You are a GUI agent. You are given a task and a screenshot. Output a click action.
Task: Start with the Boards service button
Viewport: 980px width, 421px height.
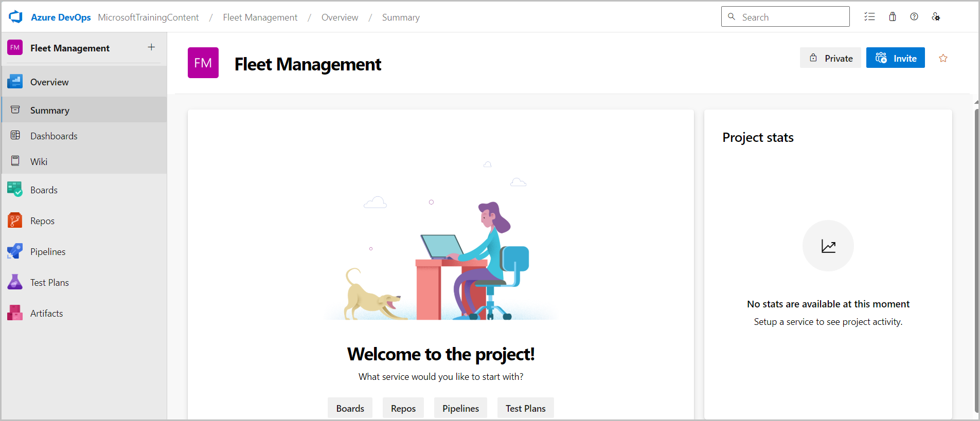pyautogui.click(x=350, y=408)
